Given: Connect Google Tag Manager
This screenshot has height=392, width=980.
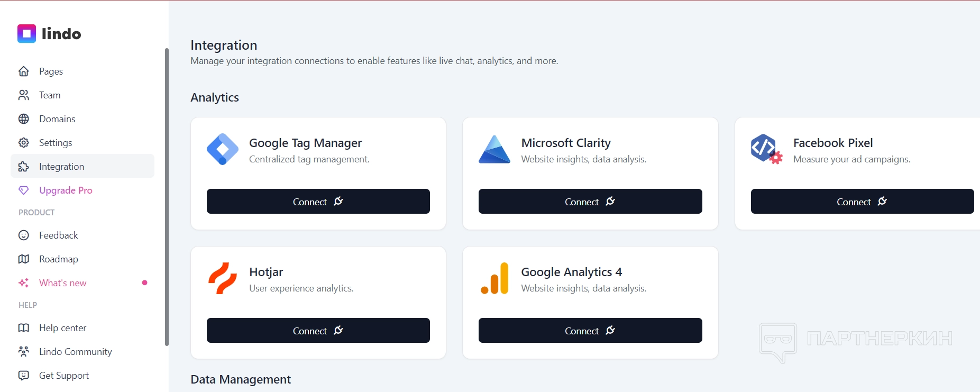Looking at the screenshot, I should 318,202.
